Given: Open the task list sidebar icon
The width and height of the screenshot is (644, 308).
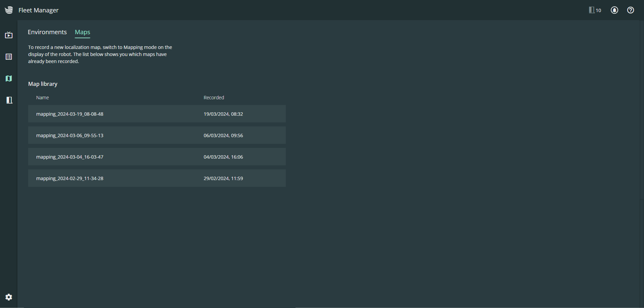Looking at the screenshot, I should pyautogui.click(x=9, y=57).
